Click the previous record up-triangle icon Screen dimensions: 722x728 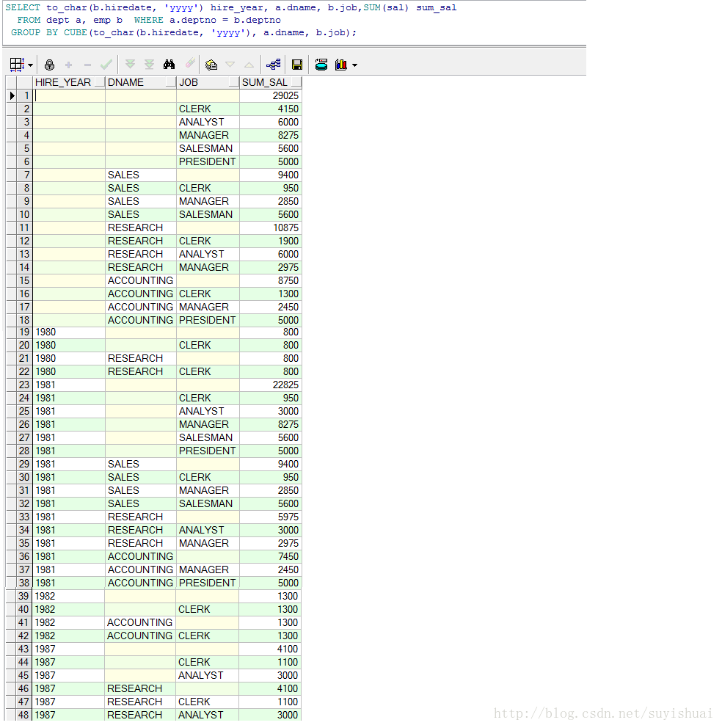249,65
